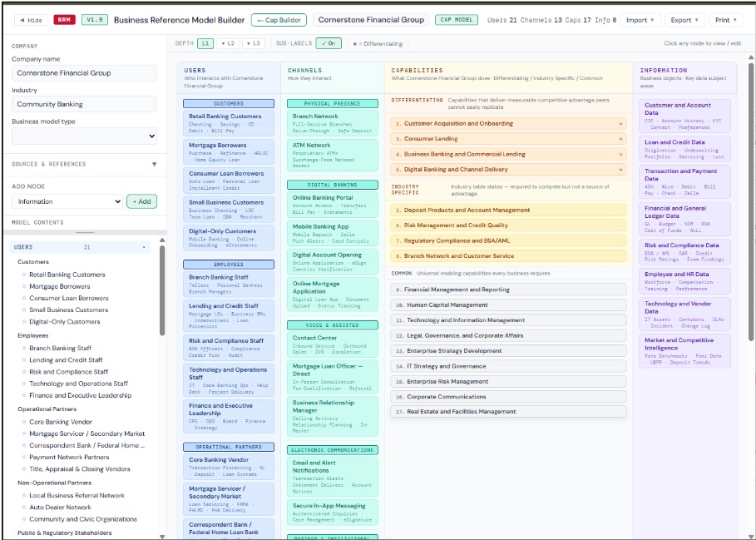Open the Branch Banking Staff user card

pyautogui.click(x=229, y=284)
